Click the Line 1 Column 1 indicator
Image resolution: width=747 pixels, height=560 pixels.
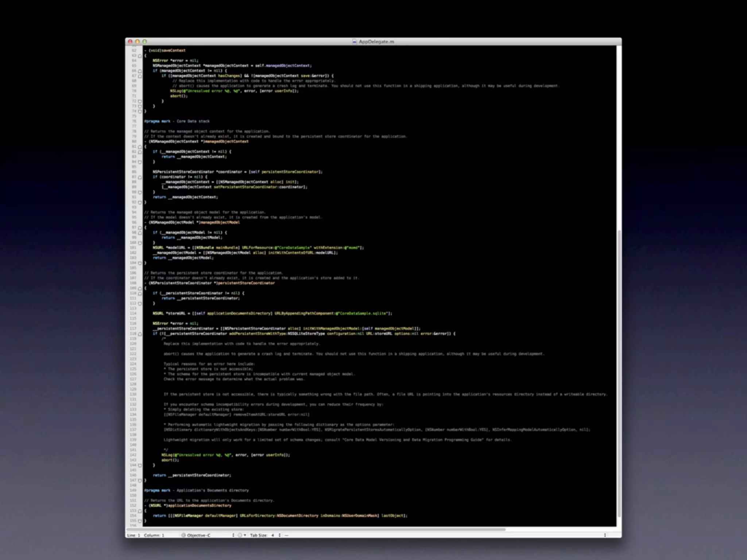[x=146, y=535]
